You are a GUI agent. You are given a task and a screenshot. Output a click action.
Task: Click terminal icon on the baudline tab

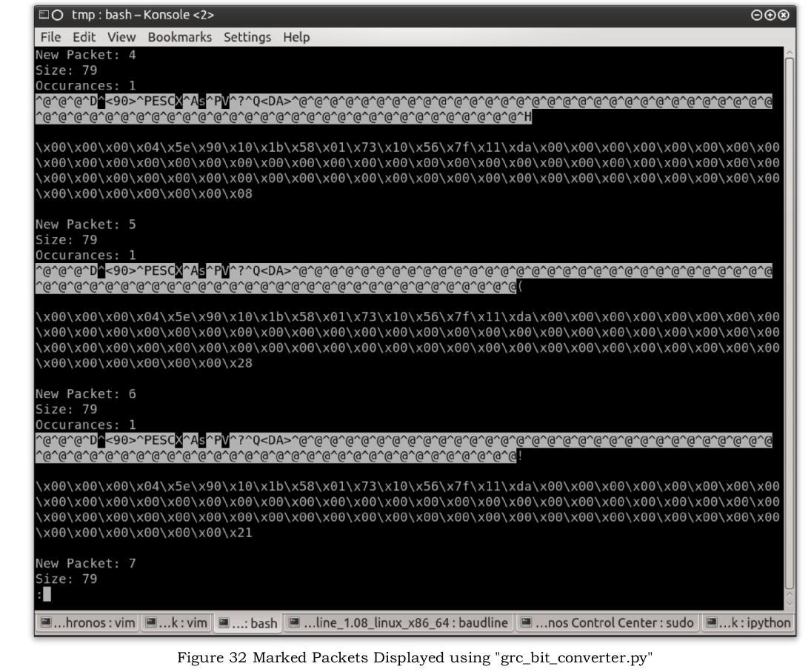tap(294, 622)
